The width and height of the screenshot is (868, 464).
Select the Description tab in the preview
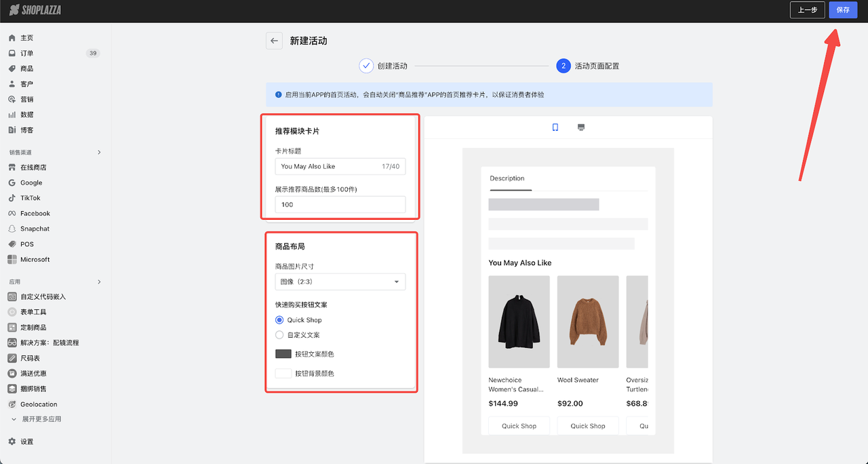(x=508, y=178)
